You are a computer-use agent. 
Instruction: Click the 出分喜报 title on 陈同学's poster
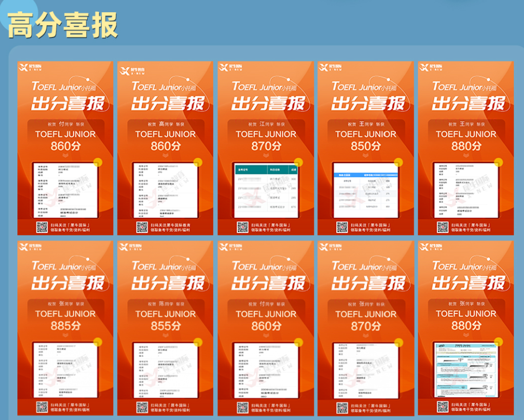pos(168,283)
